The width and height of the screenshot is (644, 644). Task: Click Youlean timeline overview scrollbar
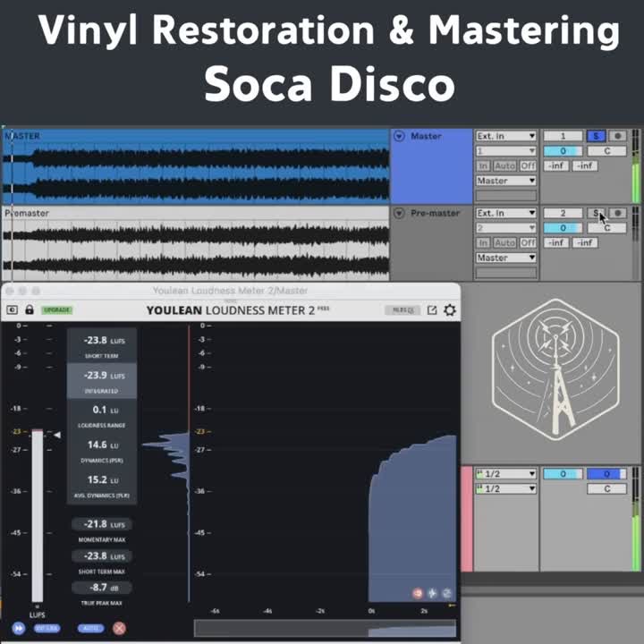[x=325, y=628]
